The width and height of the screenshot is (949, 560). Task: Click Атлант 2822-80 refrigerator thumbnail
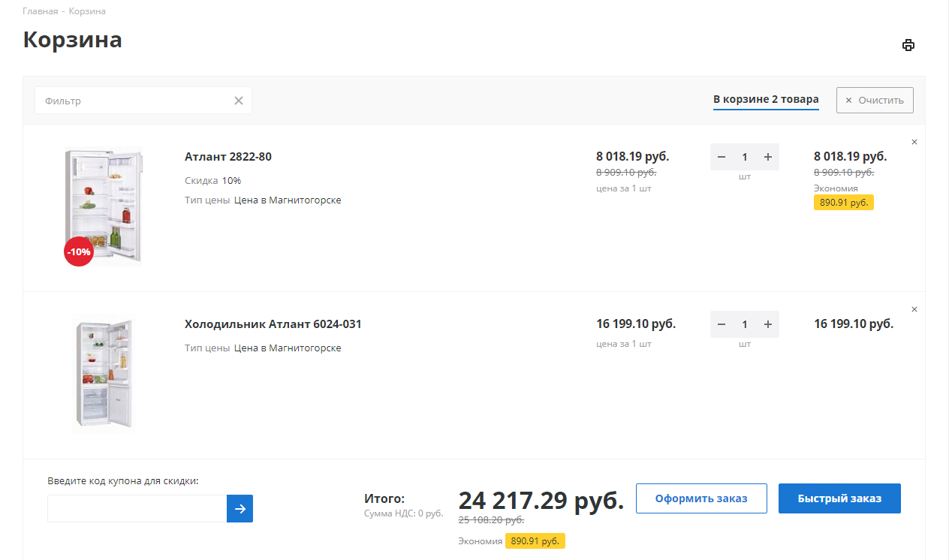[x=103, y=206]
